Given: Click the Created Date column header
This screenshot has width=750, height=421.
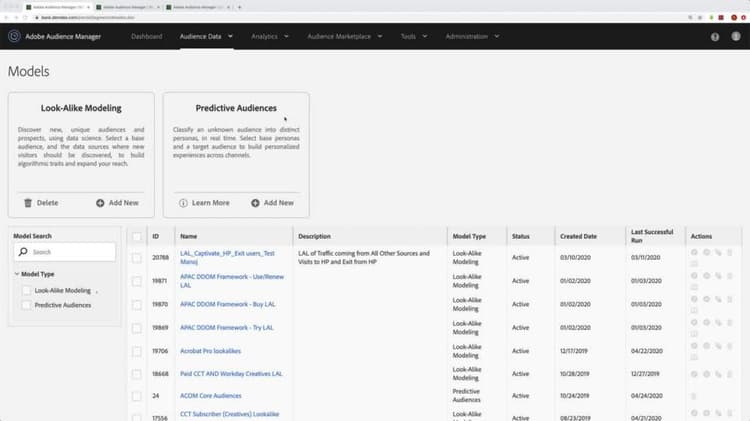Looking at the screenshot, I should (x=578, y=236).
